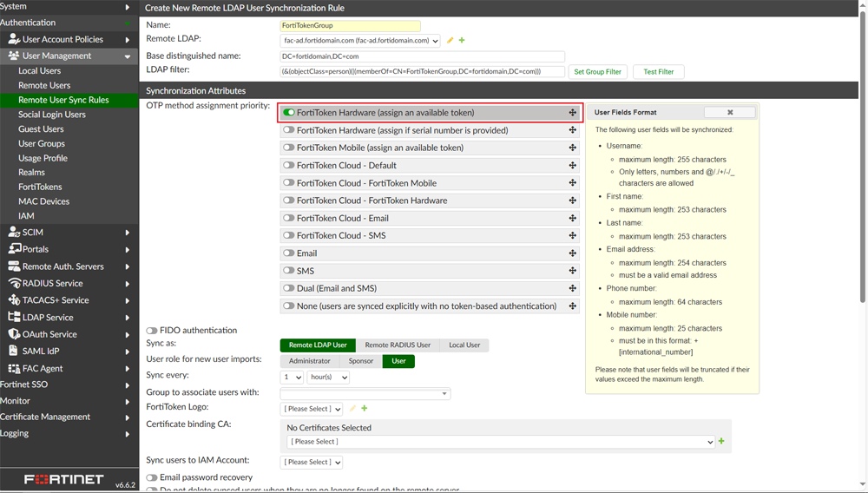Image resolution: width=868 pixels, height=493 pixels.
Task: Enable Email password recovery toggle
Action: [x=152, y=477]
